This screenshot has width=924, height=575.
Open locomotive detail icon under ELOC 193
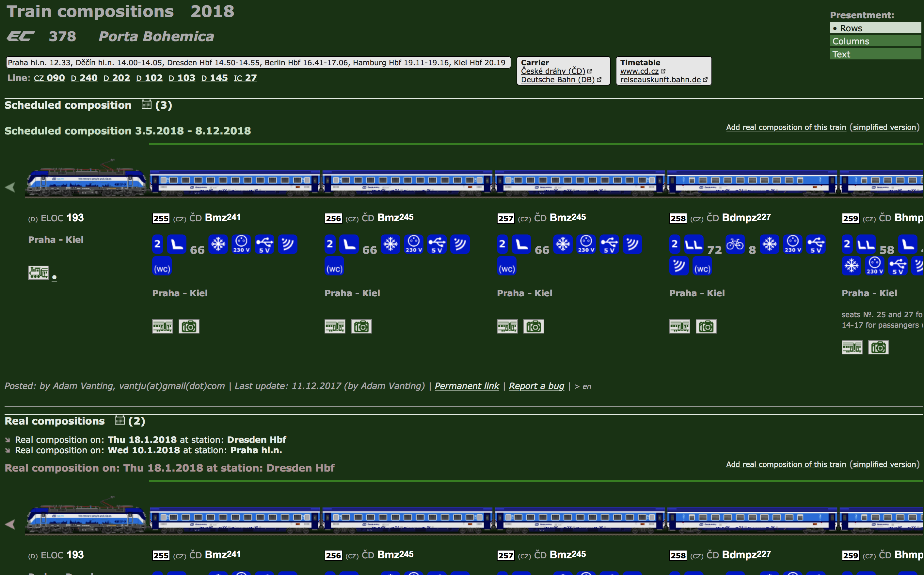39,273
